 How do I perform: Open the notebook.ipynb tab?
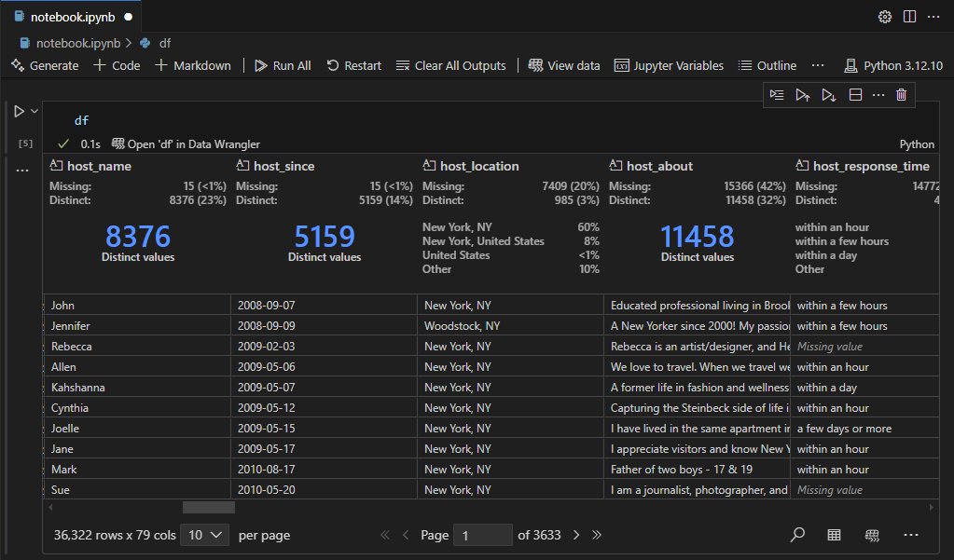click(x=73, y=17)
